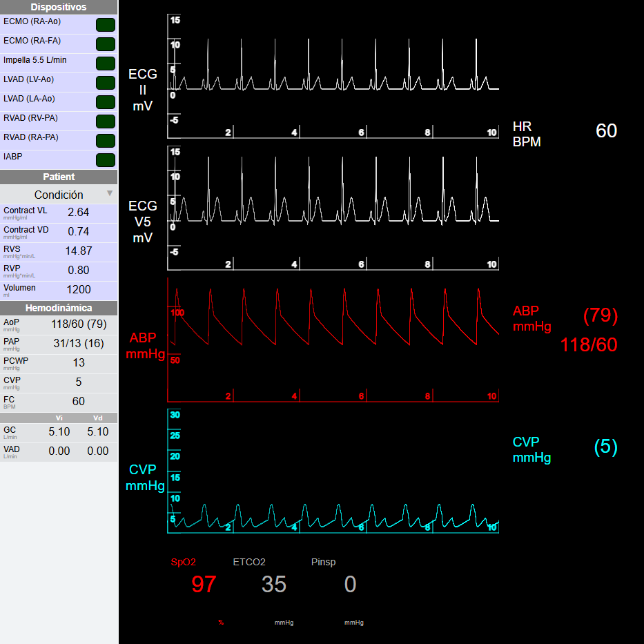Click the HR BPM reading 60
644x644 pixels.
[606, 131]
